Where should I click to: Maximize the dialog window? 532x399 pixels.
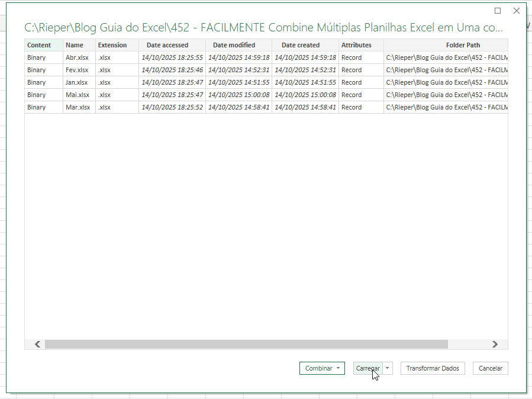point(498,11)
